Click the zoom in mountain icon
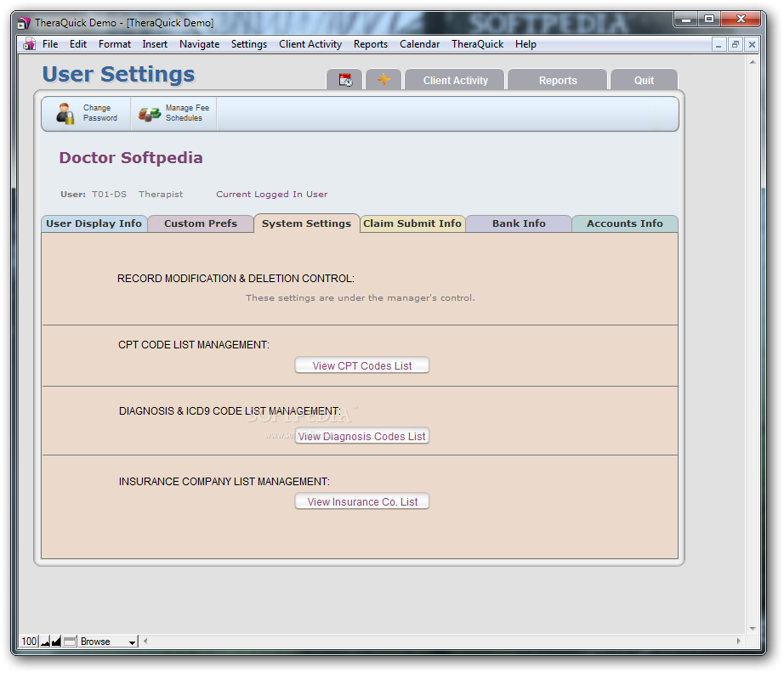This screenshot has width=784, height=673. (56, 641)
